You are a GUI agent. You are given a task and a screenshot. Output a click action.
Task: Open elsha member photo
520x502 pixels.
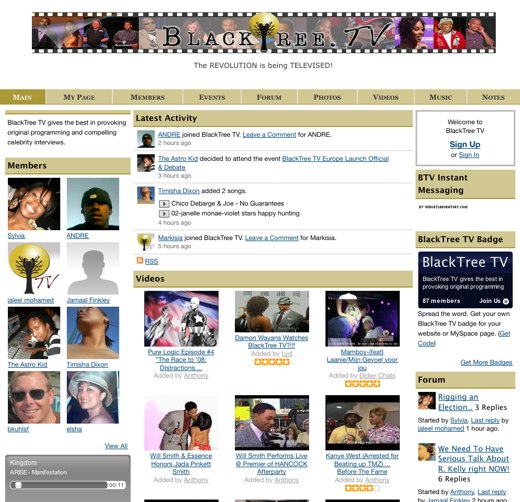pyautogui.click(x=93, y=397)
